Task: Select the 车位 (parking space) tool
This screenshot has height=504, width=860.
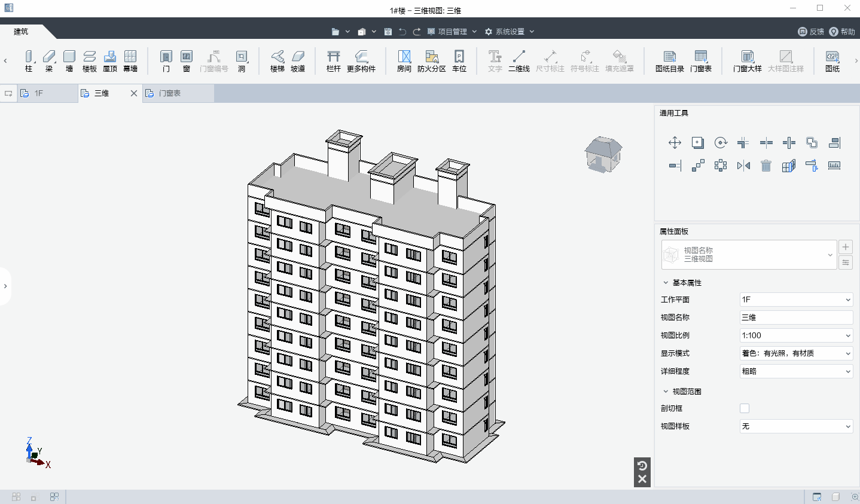Action: click(x=459, y=61)
